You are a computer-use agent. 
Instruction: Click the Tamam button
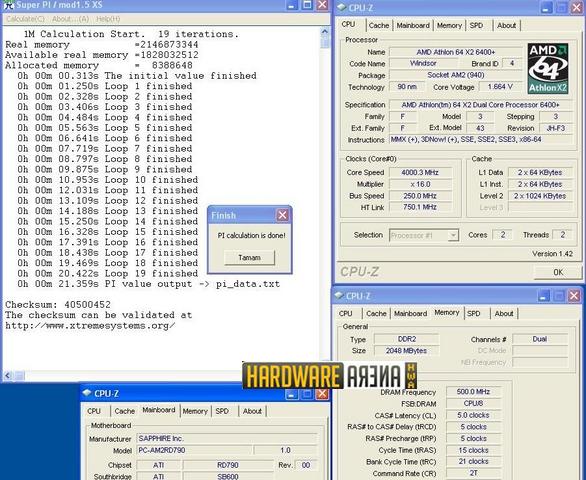[249, 258]
